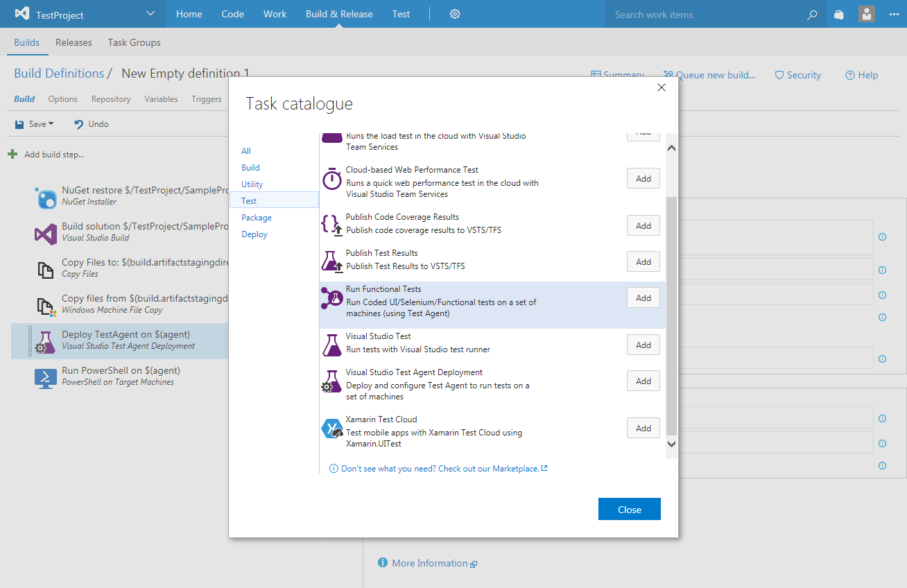Open the settings gear in top navigation
The width and height of the screenshot is (907, 588).
[x=455, y=14]
